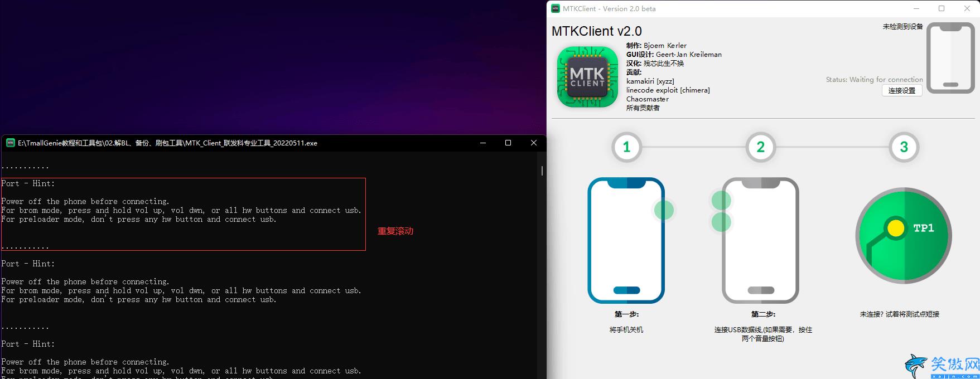Minimize the console window
This screenshot has width=980, height=379.
(482, 143)
